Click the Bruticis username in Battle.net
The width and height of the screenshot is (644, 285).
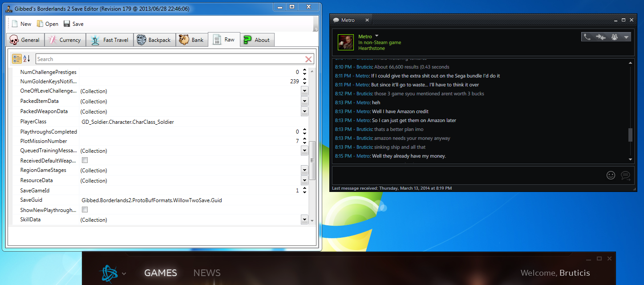574,273
